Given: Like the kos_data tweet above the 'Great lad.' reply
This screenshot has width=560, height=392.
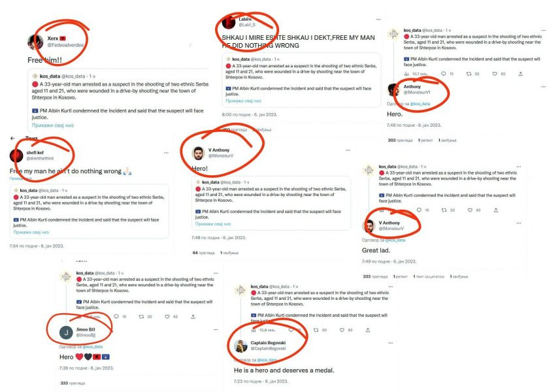Looking at the screenshot, I should click(x=470, y=210).
